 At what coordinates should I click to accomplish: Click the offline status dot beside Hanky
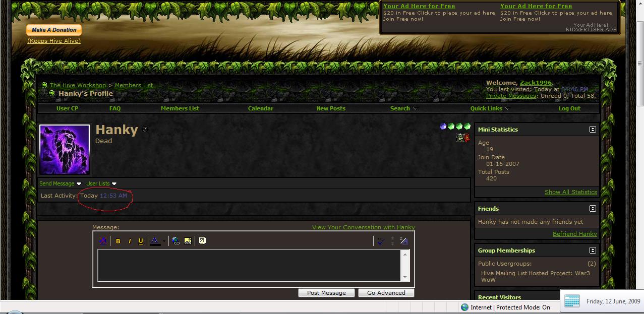click(x=145, y=130)
